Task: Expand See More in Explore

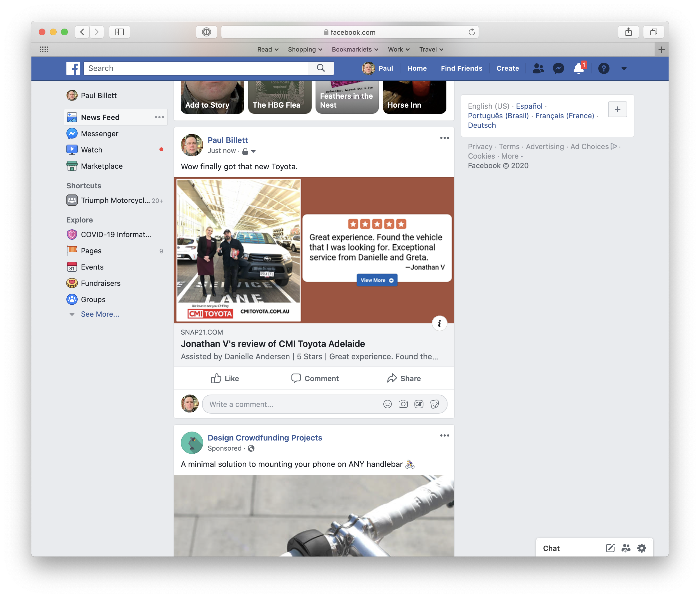Action: point(100,314)
